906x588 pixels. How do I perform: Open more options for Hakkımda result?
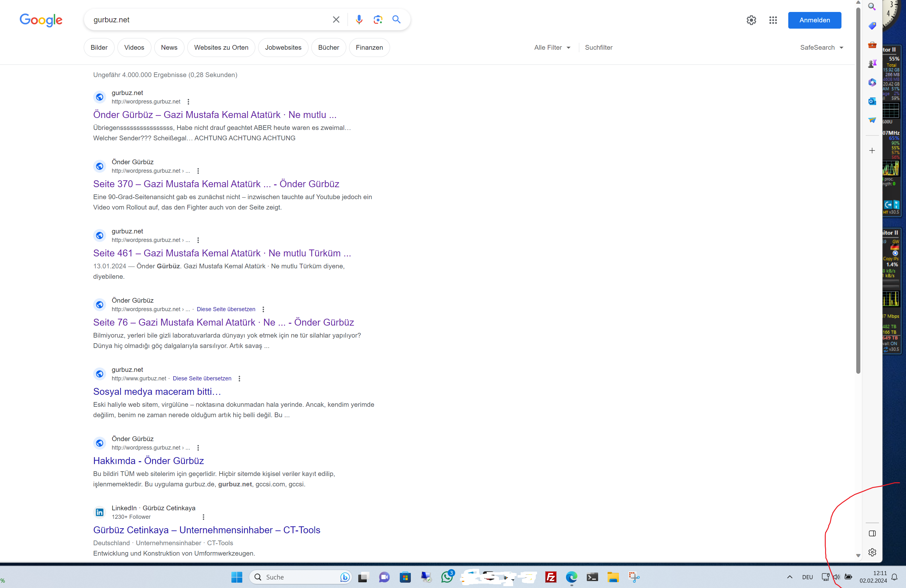click(x=198, y=448)
